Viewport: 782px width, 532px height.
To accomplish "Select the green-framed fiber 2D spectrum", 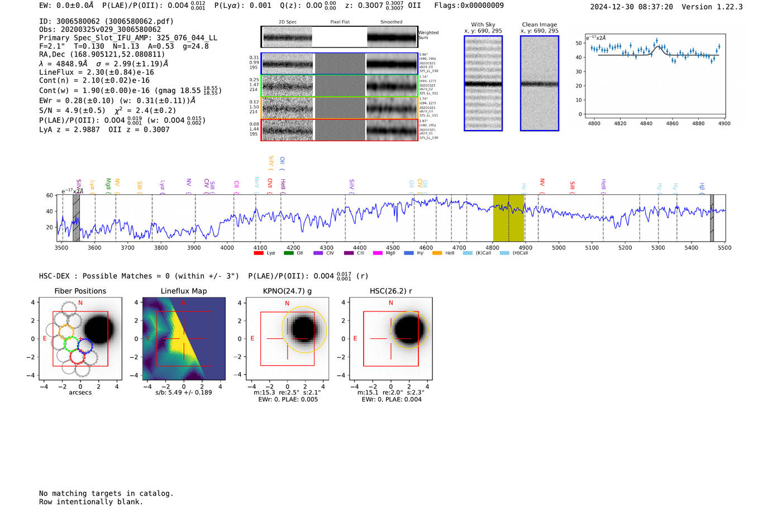I will 287,86.
